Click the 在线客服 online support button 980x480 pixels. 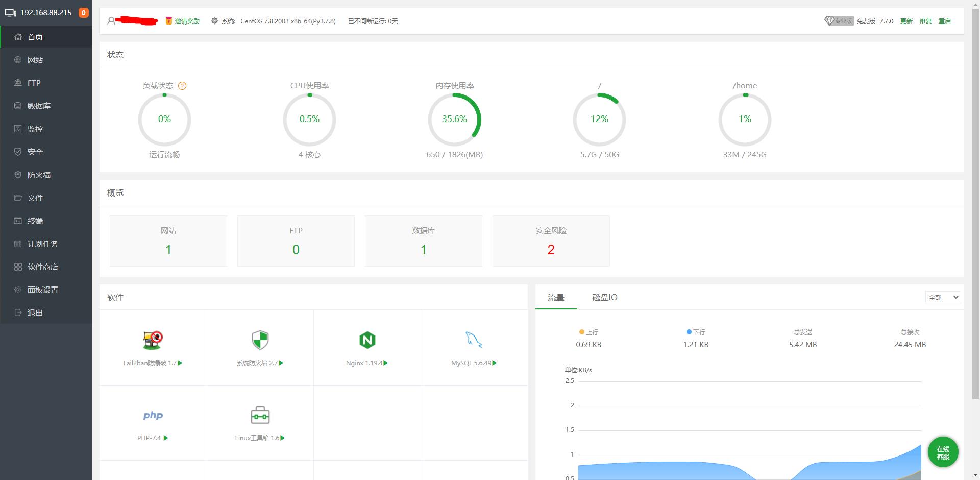[x=943, y=452]
